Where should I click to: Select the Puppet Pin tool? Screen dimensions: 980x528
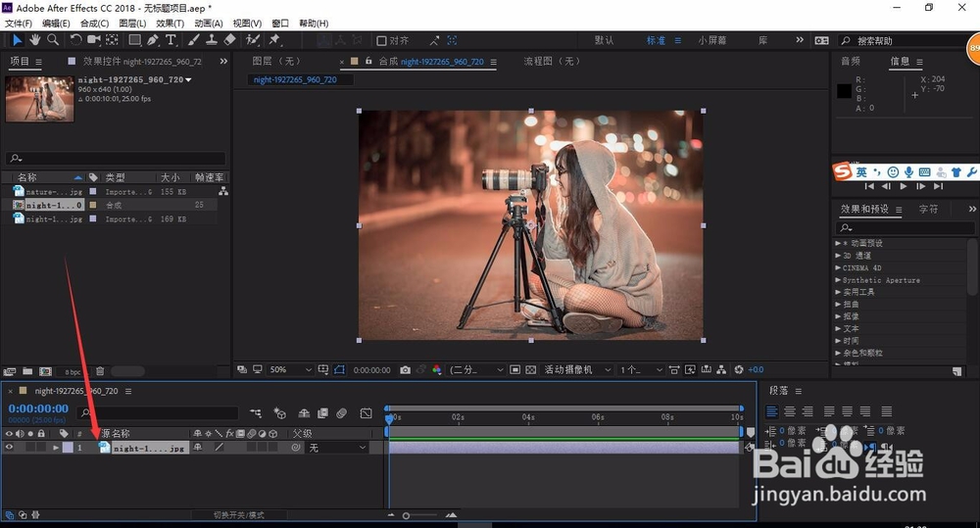point(274,40)
